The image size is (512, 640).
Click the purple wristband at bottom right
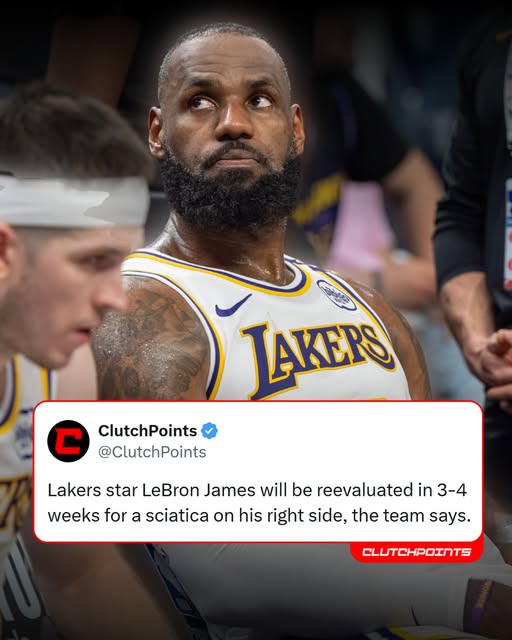[482, 605]
